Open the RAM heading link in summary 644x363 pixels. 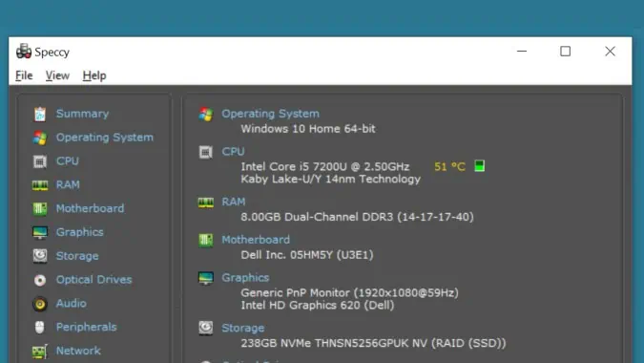234,202
